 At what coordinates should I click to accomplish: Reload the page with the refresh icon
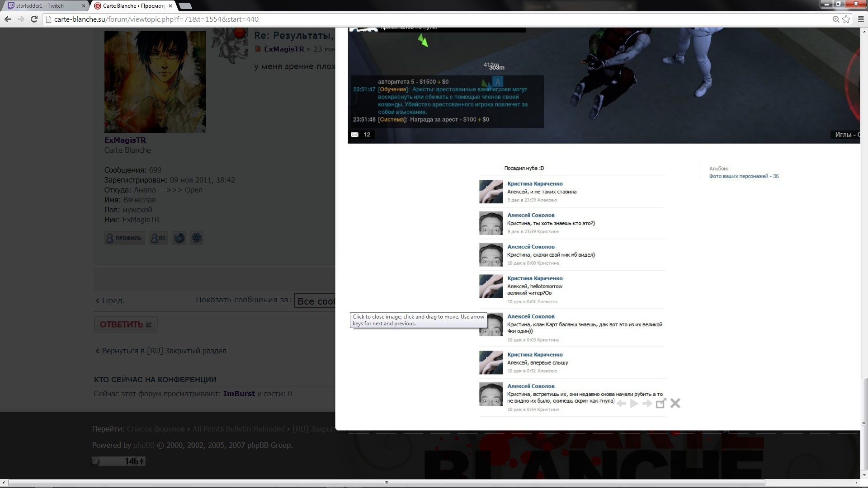[34, 19]
